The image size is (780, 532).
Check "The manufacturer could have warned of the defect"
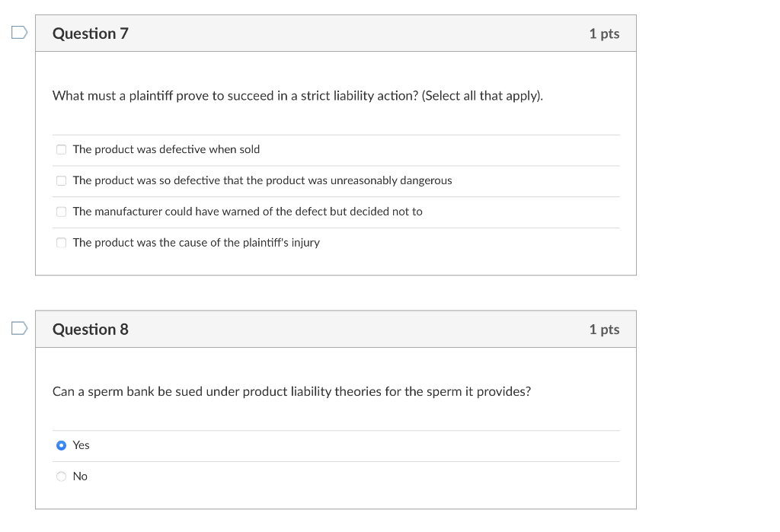[61, 212]
